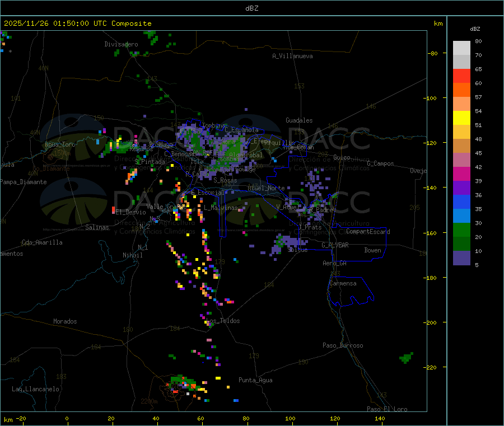Click the 'G_Campos' map label
This screenshot has height=426, width=504.
(x=381, y=163)
